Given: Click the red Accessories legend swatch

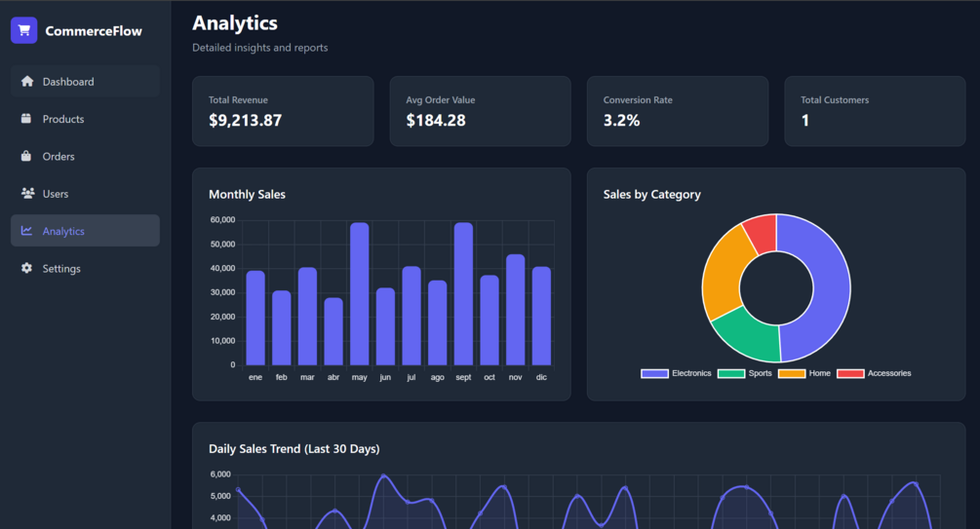Looking at the screenshot, I should (850, 373).
